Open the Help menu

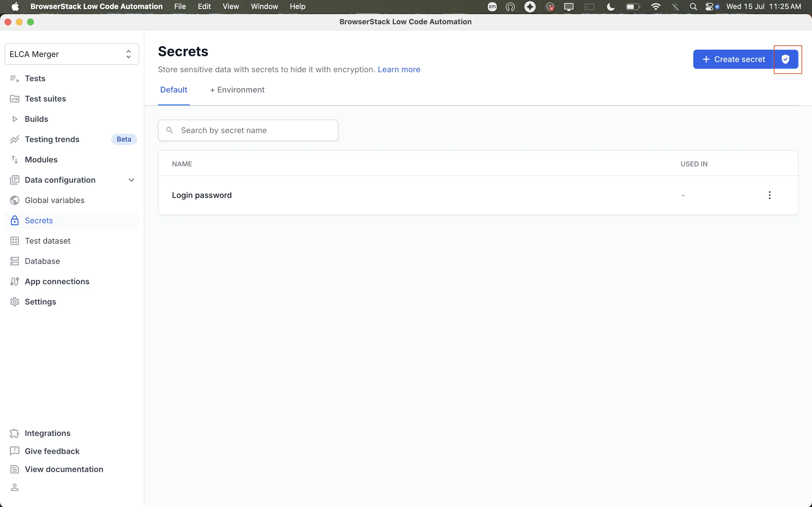click(297, 7)
